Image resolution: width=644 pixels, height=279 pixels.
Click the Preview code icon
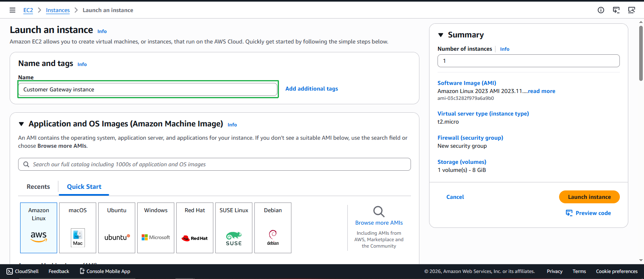tap(569, 213)
